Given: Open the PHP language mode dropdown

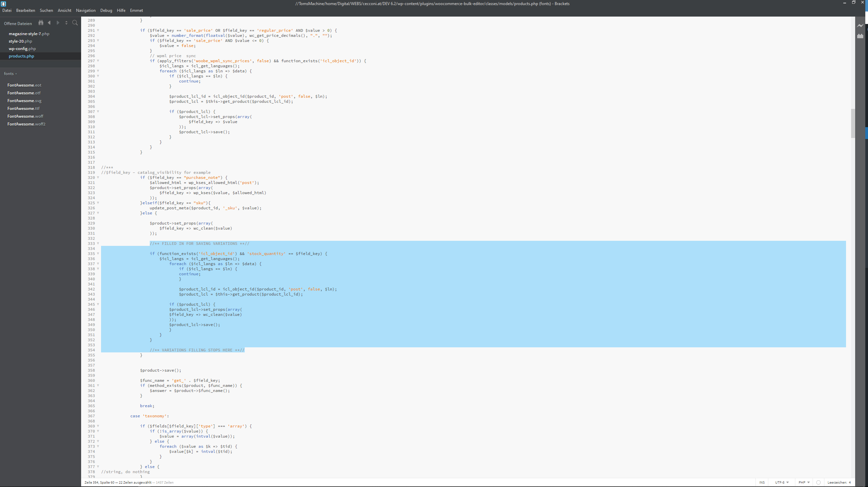Looking at the screenshot, I should (x=804, y=483).
